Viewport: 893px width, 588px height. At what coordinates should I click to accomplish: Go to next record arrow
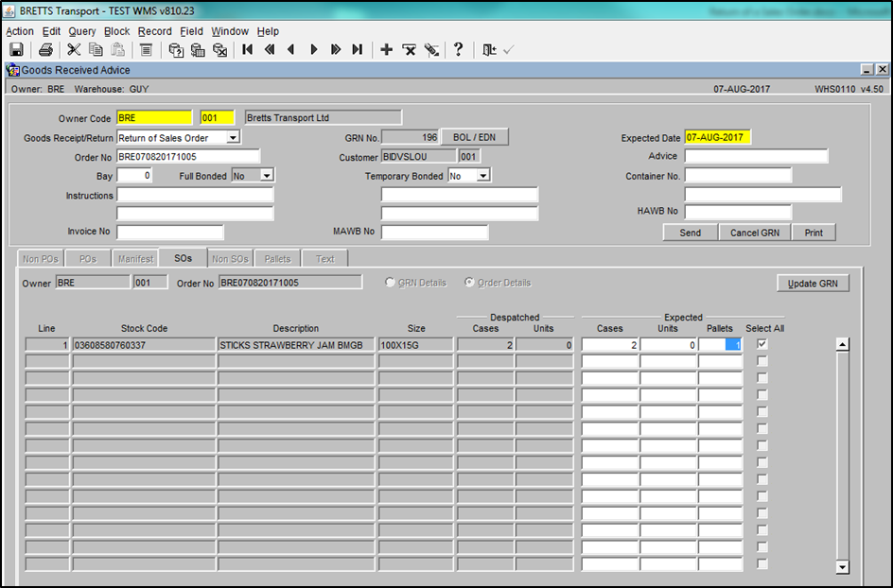click(x=313, y=49)
